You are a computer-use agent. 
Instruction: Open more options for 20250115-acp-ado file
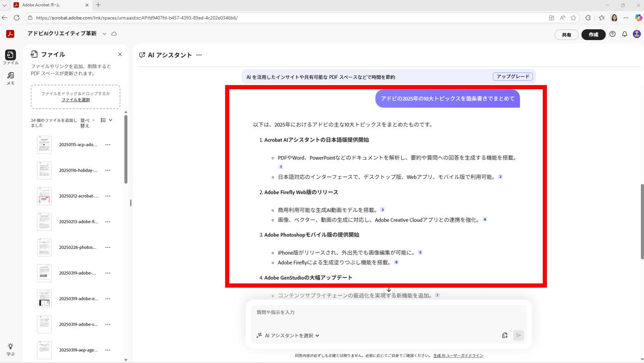coord(108,145)
